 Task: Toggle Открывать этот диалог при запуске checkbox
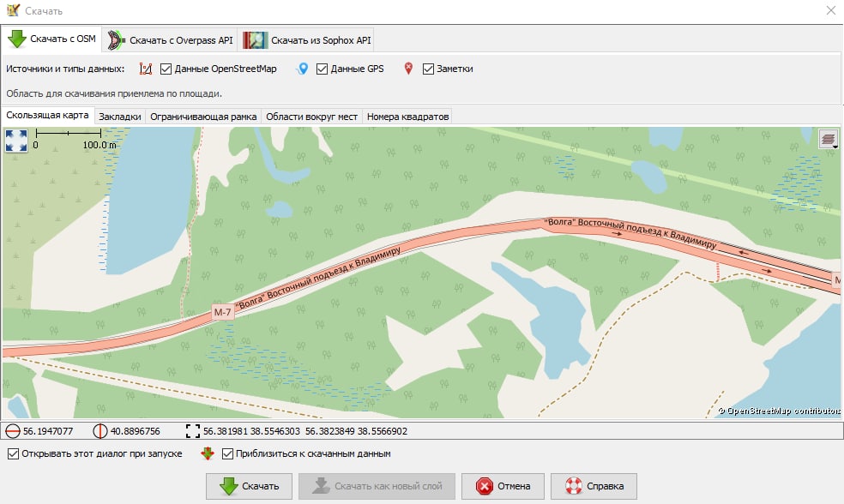[x=13, y=453]
